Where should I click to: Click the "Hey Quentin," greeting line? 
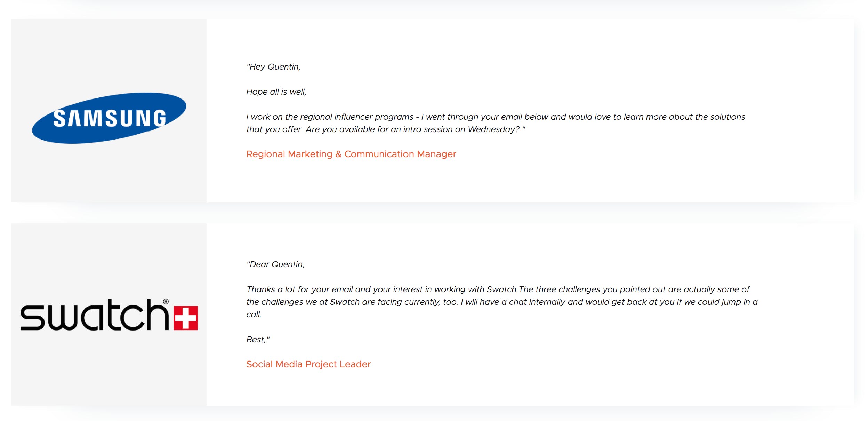pyautogui.click(x=273, y=67)
